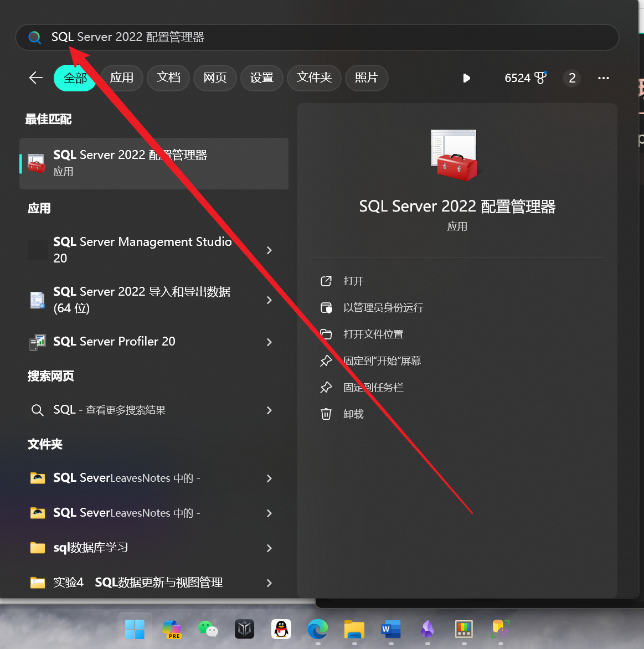This screenshot has height=649, width=644.
Task: Switch to the 网页 filter tab
Action: 215,78
